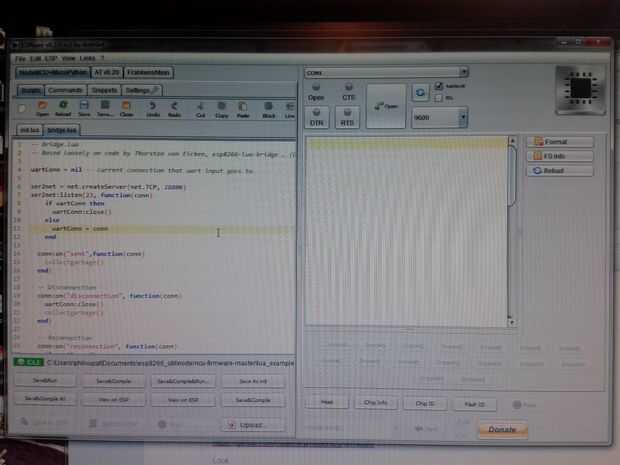The width and height of the screenshot is (620, 465).
Task: Click the Cut toolbar icon
Action: coord(200,106)
